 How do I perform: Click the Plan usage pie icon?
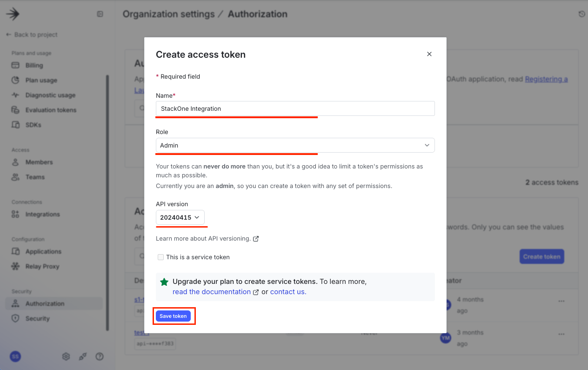click(15, 80)
